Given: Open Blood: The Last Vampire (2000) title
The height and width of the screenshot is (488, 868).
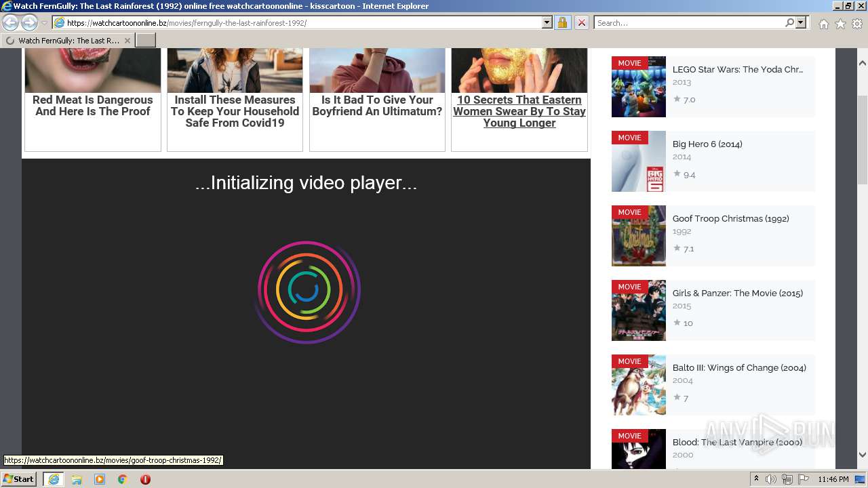Looking at the screenshot, I should point(737,442).
